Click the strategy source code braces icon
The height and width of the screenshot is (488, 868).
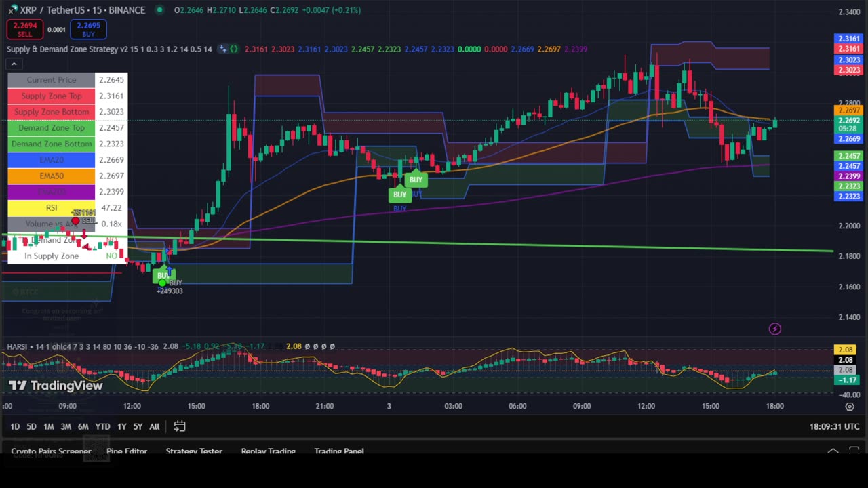tap(234, 49)
